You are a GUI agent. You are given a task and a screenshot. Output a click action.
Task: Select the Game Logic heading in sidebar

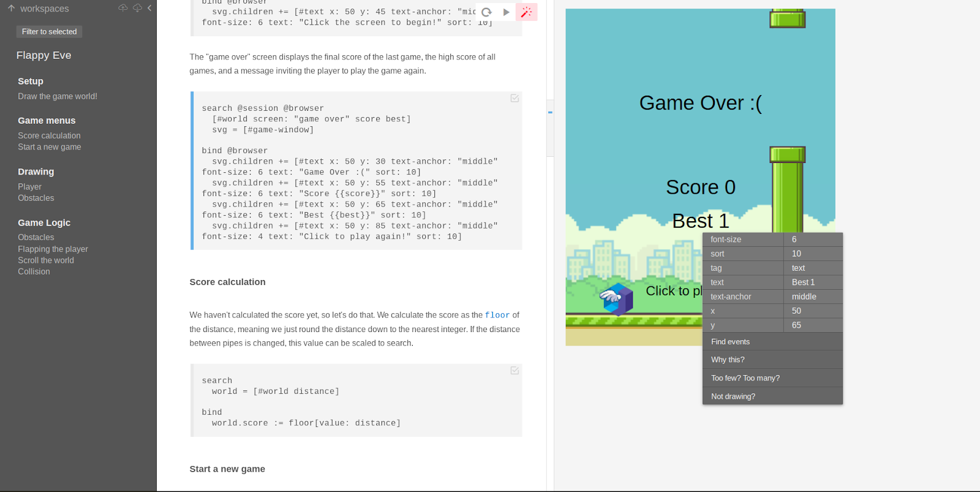[x=44, y=223]
